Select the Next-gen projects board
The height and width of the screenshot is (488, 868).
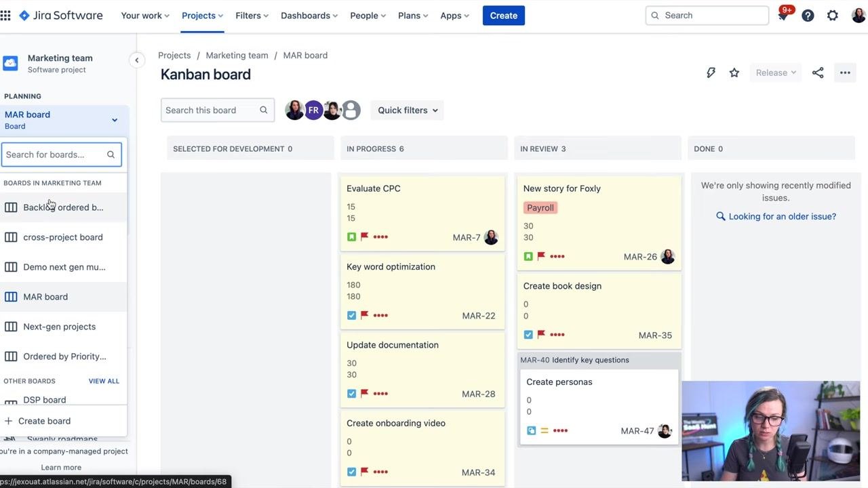coord(63,327)
